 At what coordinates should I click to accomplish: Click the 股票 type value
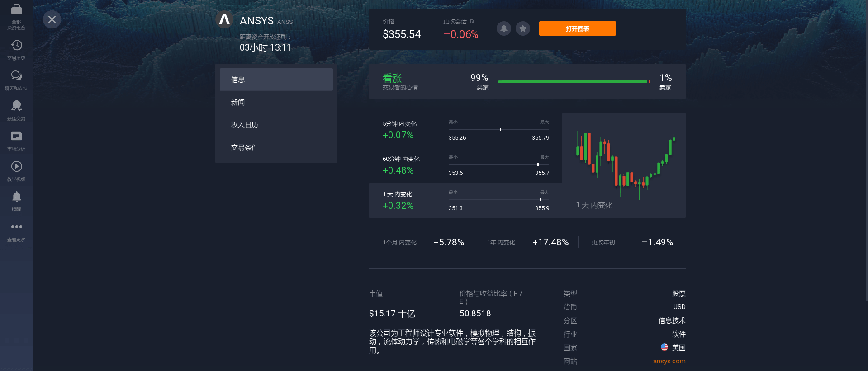678,293
